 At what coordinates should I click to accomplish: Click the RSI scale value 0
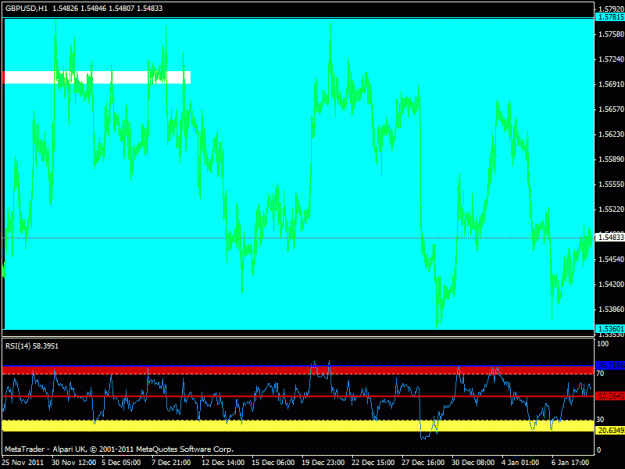tap(599, 450)
